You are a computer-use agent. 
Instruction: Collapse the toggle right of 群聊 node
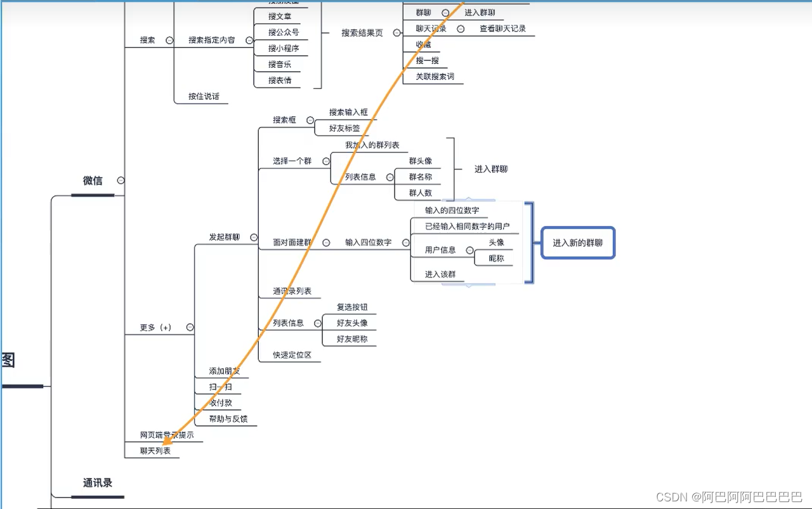(445, 13)
